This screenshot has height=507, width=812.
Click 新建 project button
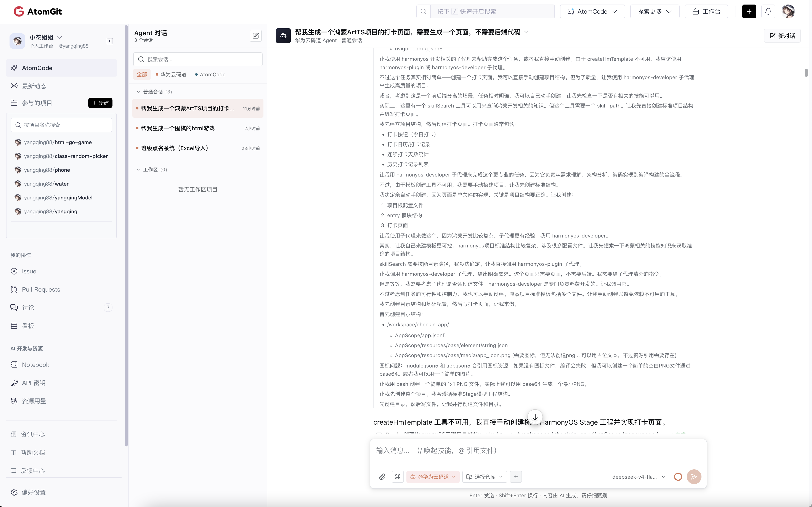coord(100,103)
